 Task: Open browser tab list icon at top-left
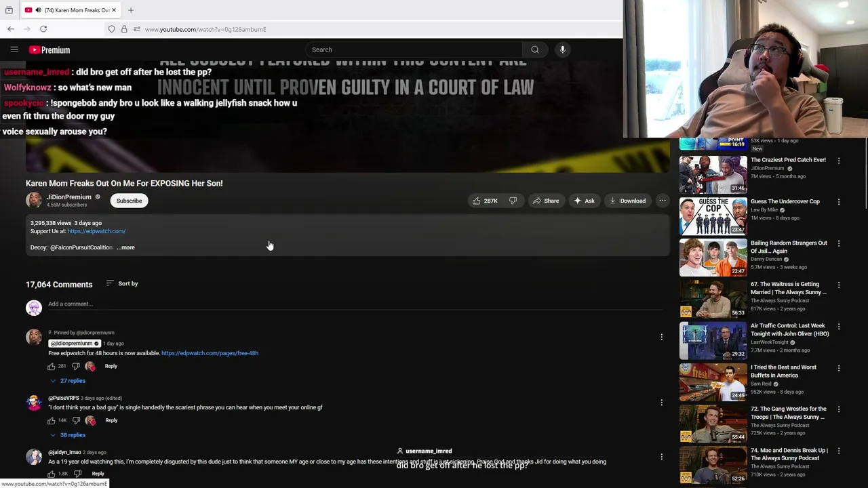[x=9, y=10]
